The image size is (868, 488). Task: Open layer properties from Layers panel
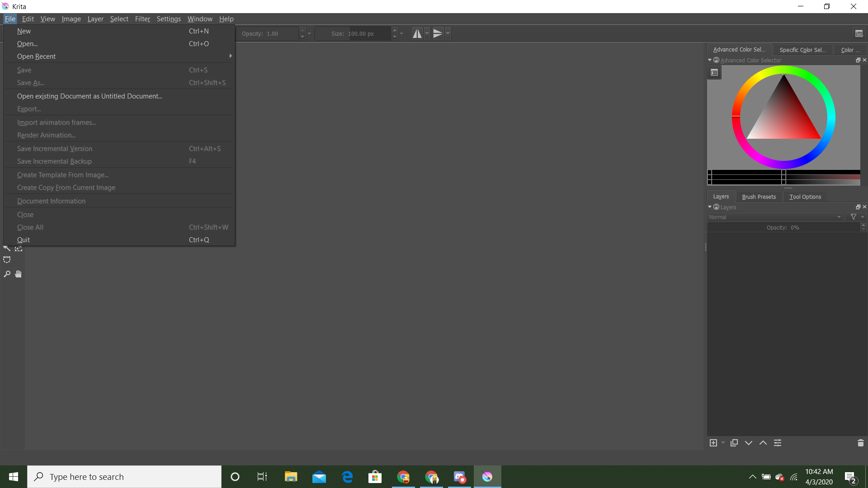click(778, 443)
